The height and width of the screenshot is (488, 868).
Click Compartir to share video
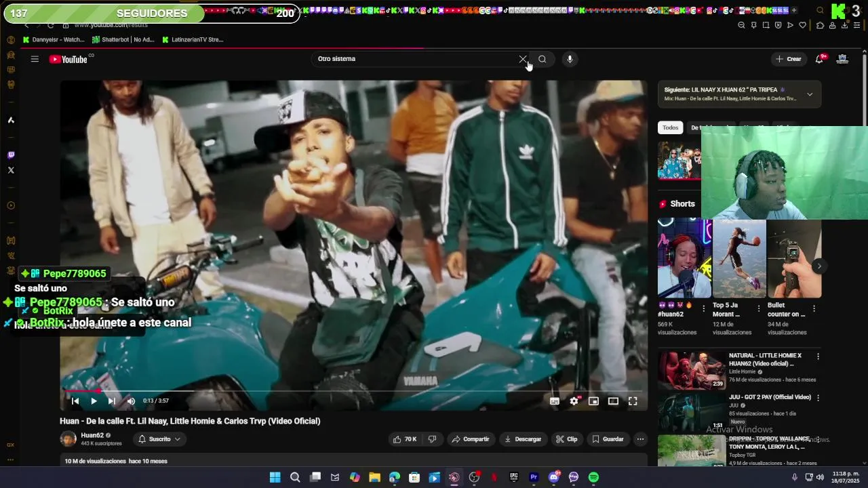[x=470, y=439]
